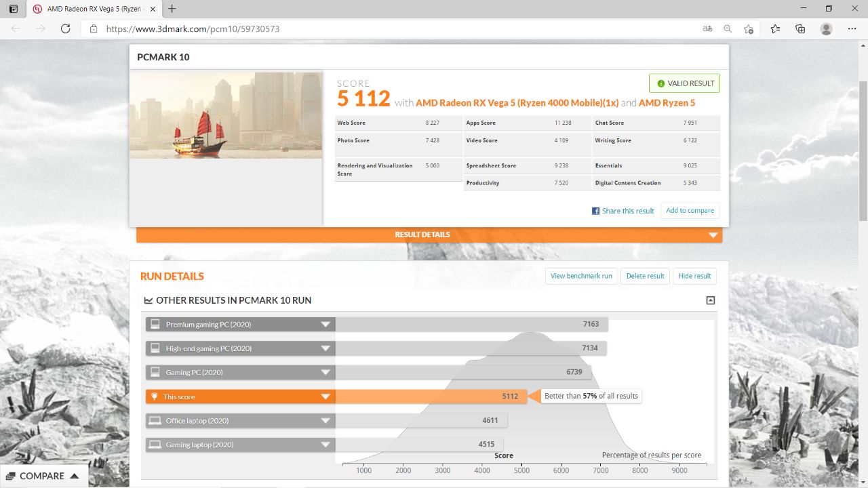Screen dimensions: 868x488
Task: Click the Better than 57% of all results tooltip
Action: tap(591, 396)
